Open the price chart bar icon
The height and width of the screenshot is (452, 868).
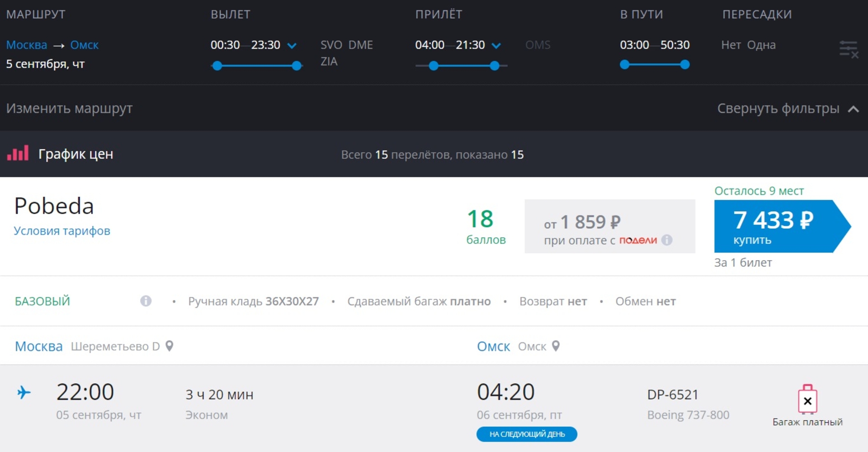(18, 154)
